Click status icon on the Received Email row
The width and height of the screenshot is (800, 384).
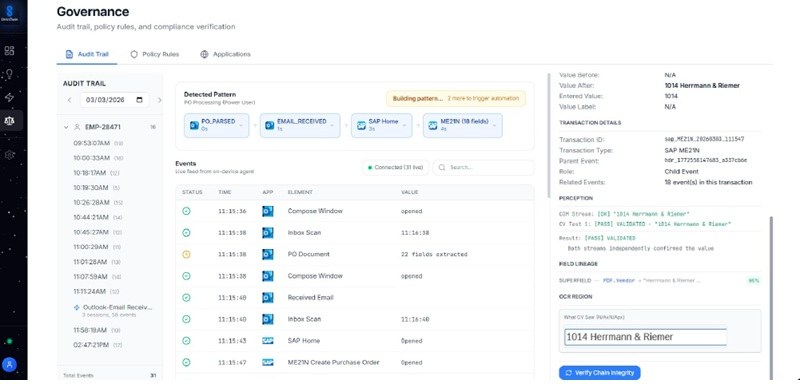pos(186,297)
